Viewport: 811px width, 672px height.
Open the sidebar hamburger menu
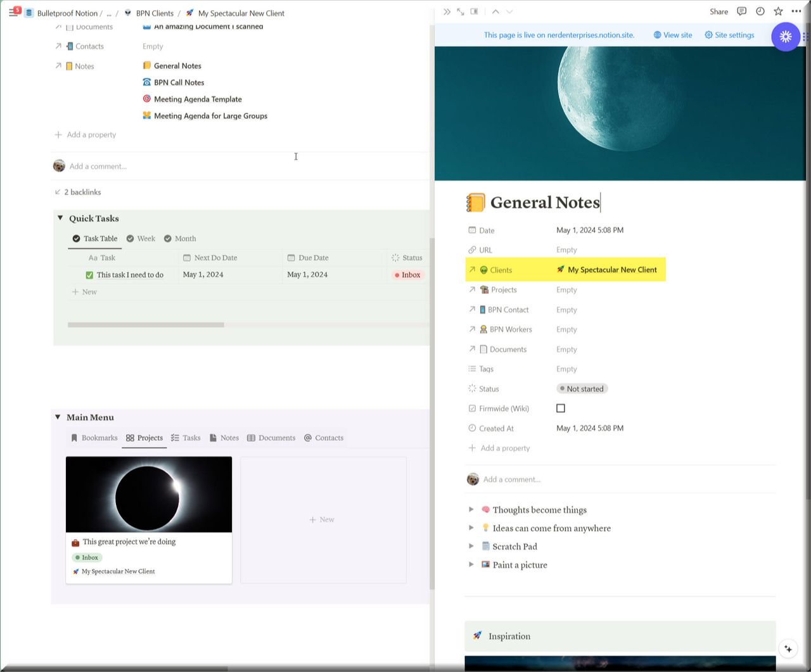(13, 13)
